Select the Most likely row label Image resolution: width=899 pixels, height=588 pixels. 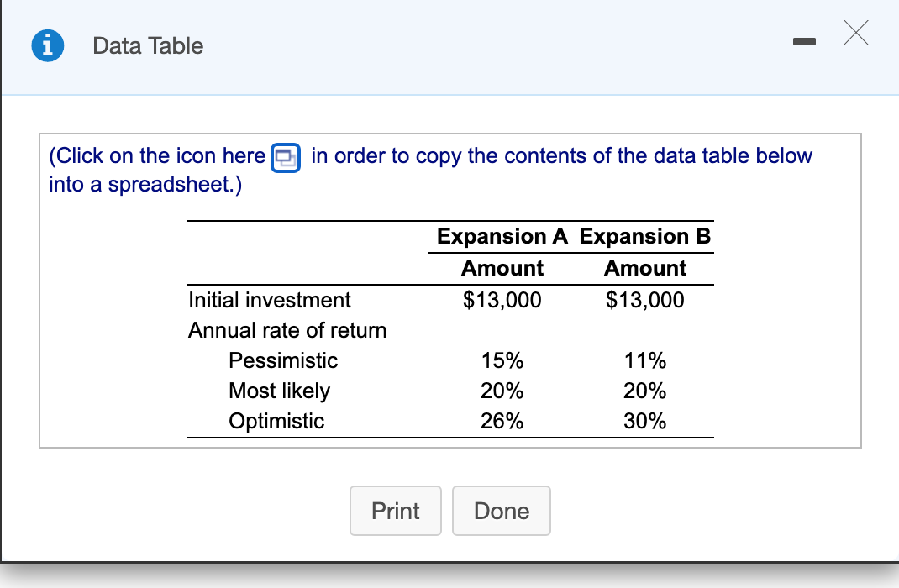point(280,391)
